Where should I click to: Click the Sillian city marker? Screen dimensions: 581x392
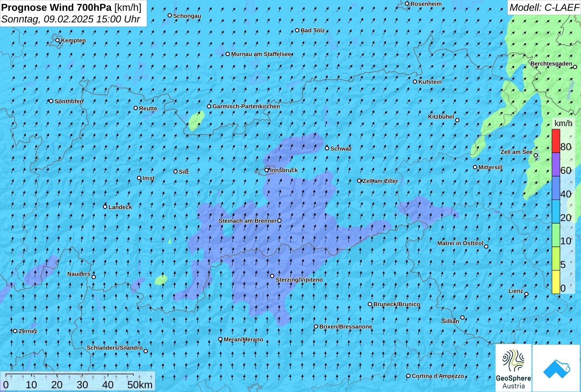[x=462, y=318]
